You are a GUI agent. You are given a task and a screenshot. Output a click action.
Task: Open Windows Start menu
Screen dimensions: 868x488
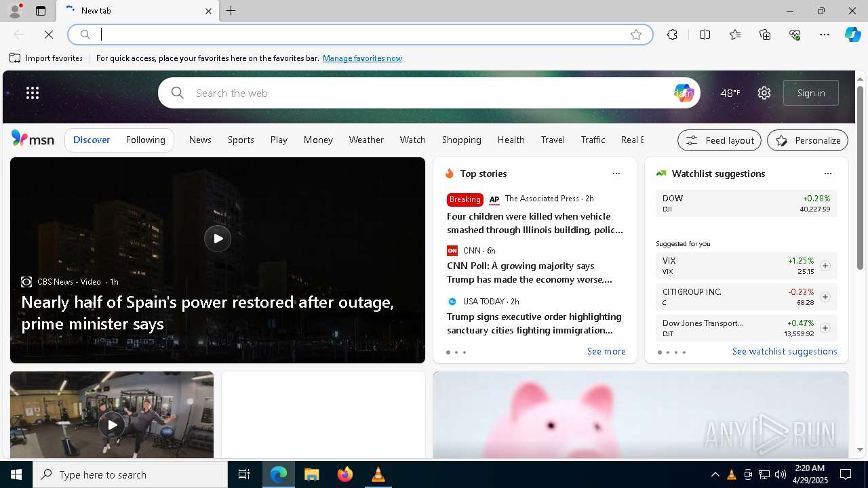(x=16, y=474)
